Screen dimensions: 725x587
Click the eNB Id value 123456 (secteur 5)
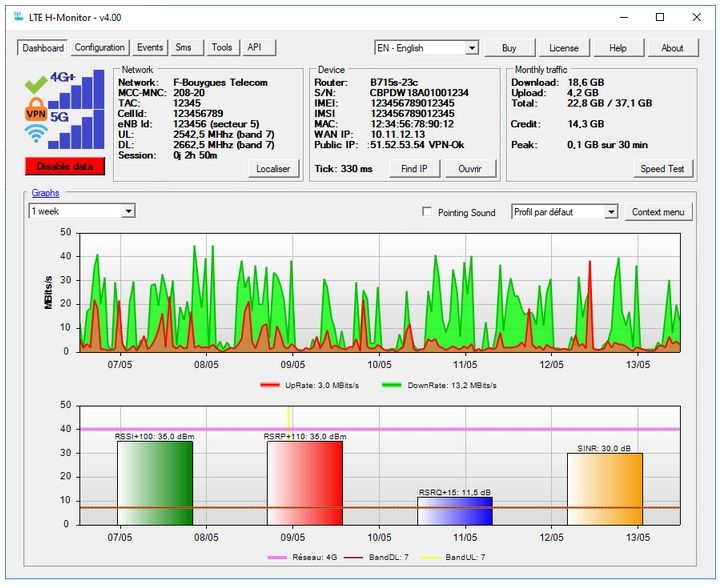point(216,124)
